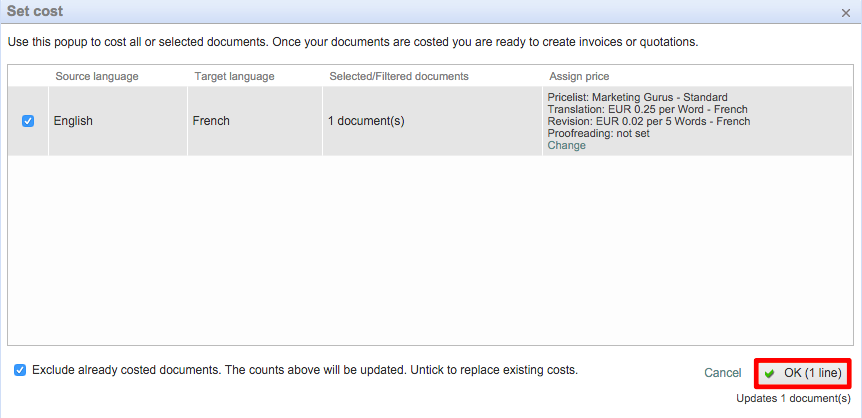The width and height of the screenshot is (862, 418).
Task: Click the Target language column header
Action: pyautogui.click(x=234, y=77)
